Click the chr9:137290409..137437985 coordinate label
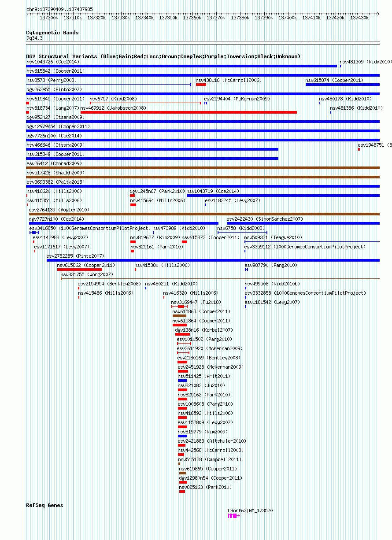This screenshot has width=392, height=540. coord(59,9)
